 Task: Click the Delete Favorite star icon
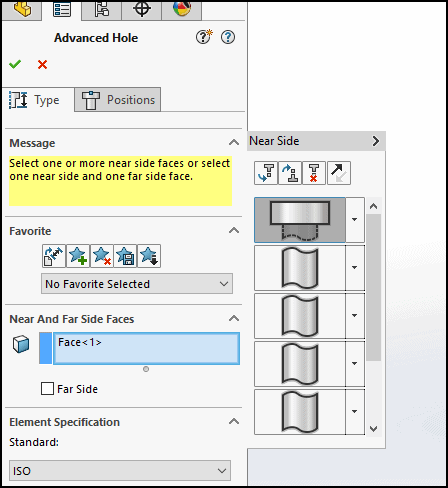click(x=101, y=256)
